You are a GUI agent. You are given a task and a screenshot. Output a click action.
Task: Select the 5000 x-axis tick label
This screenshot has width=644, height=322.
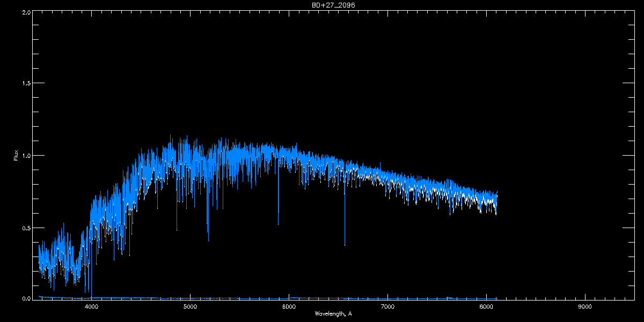point(190,307)
